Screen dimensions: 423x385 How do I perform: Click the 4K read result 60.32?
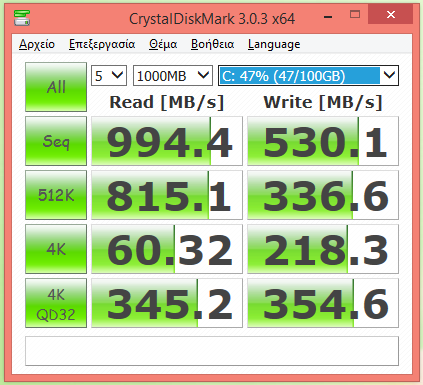click(x=167, y=249)
